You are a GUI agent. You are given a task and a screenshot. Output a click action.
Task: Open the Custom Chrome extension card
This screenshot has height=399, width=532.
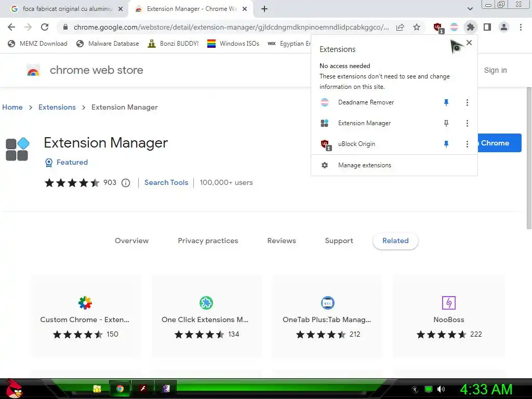click(x=85, y=315)
